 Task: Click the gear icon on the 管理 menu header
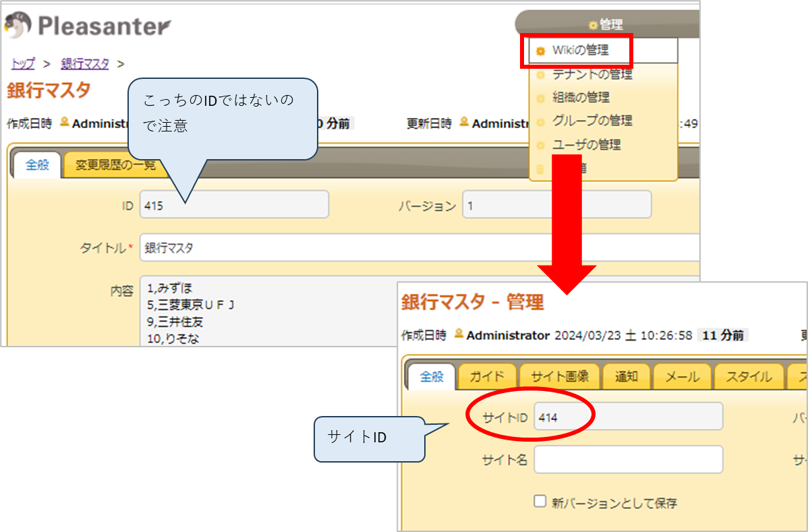click(x=592, y=24)
